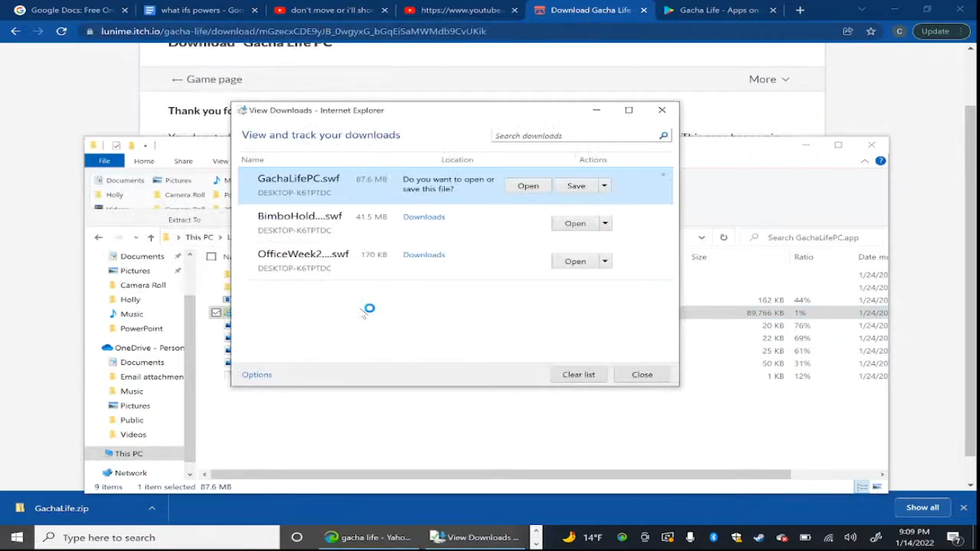This screenshot has width=980, height=551.
Task: Open File Explorer help question mark
Action: (x=881, y=161)
